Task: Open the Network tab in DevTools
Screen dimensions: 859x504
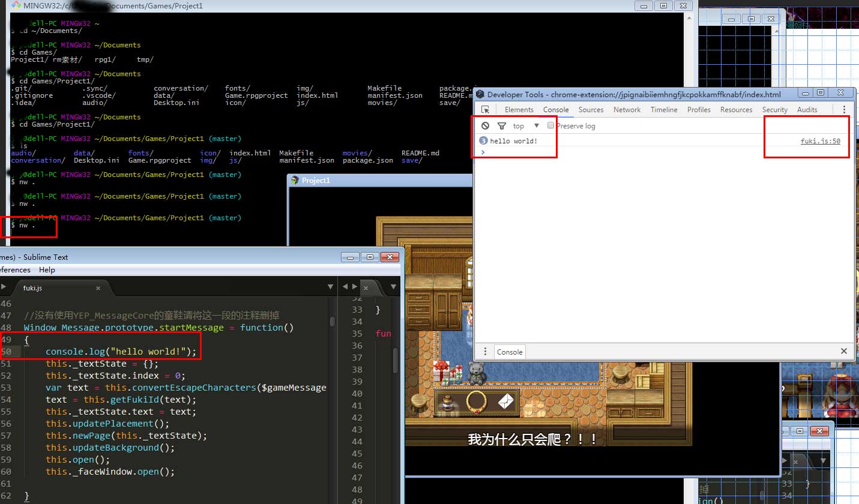Action: tap(627, 110)
